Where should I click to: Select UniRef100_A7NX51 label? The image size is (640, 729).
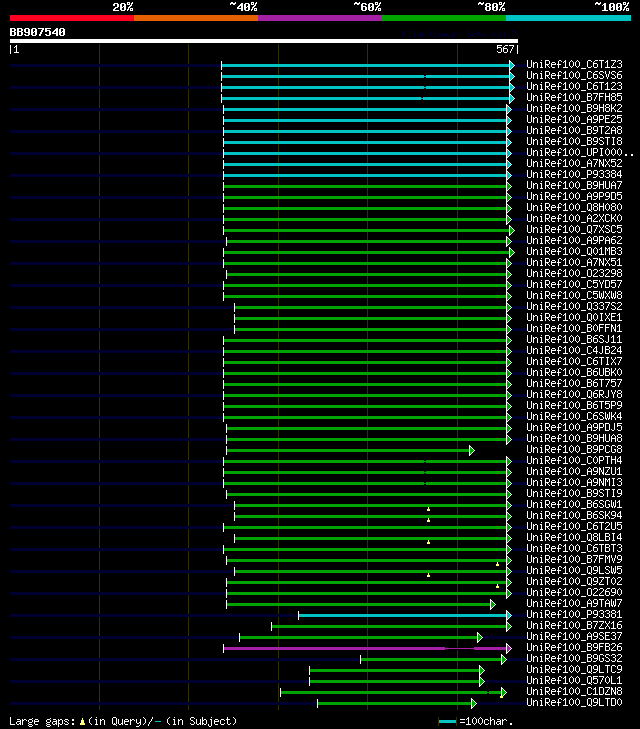click(574, 263)
